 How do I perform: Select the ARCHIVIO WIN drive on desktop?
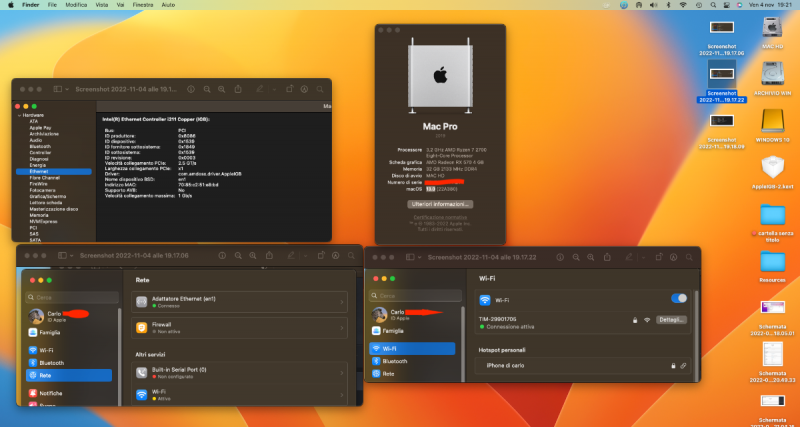click(772, 79)
